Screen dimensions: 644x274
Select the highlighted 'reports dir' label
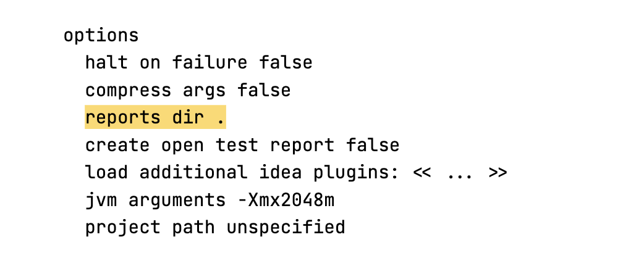point(144,118)
